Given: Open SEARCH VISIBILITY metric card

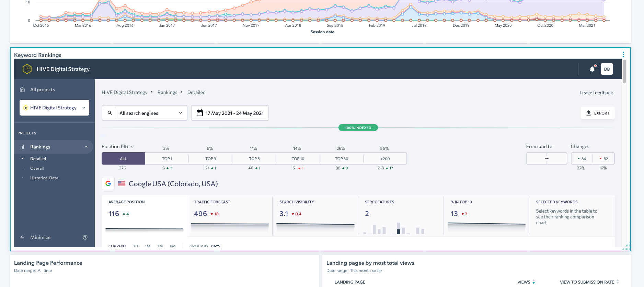Looking at the screenshot, I should pyautogui.click(x=315, y=215).
